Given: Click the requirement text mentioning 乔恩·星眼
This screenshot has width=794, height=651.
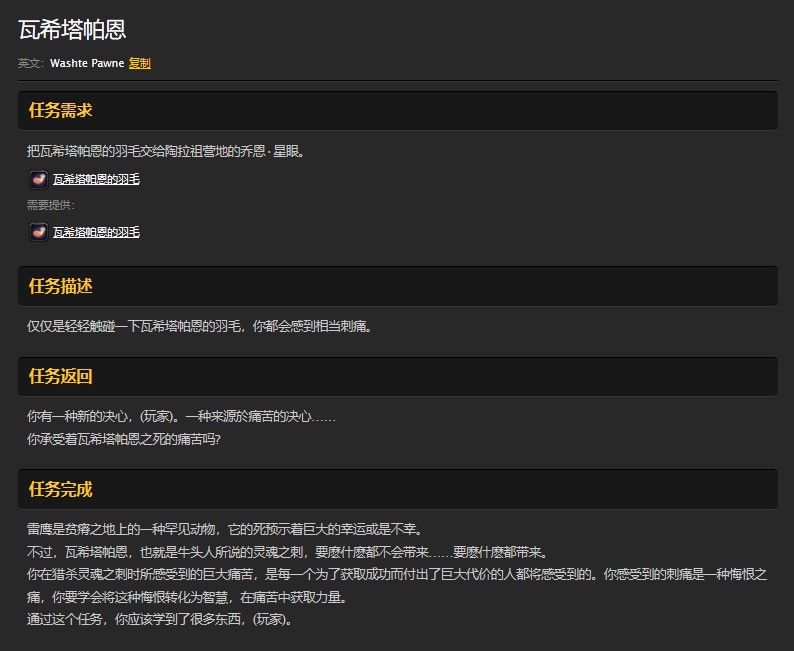Looking at the screenshot, I should pyautogui.click(x=165, y=151).
